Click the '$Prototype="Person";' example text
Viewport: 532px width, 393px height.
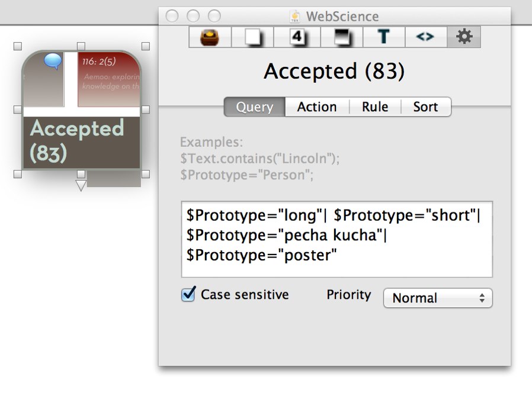click(246, 175)
